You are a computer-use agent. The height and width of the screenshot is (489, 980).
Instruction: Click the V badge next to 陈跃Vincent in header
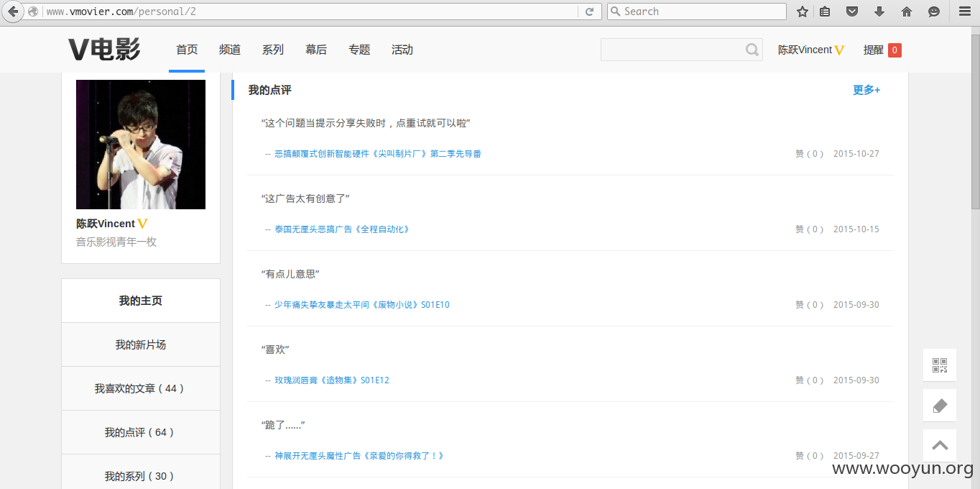click(839, 50)
